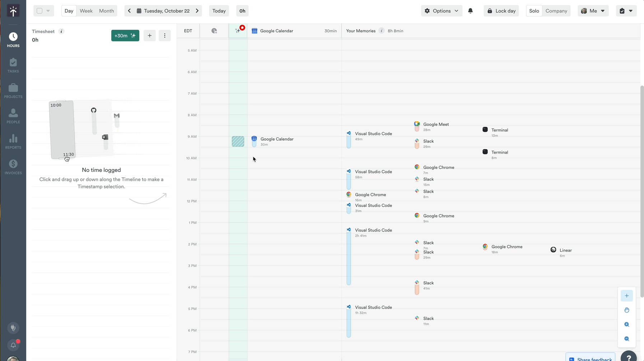
Task: Open the Me user dropdown
Action: pyautogui.click(x=593, y=11)
